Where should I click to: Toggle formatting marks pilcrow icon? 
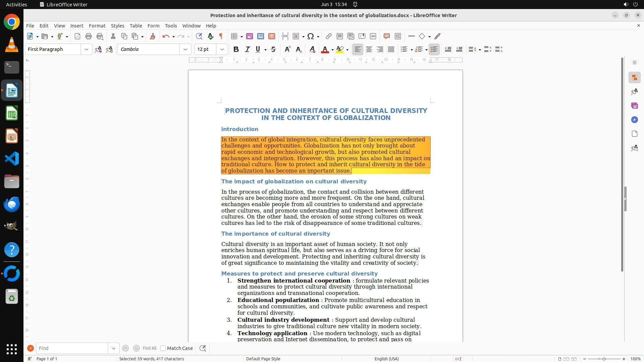point(221,36)
